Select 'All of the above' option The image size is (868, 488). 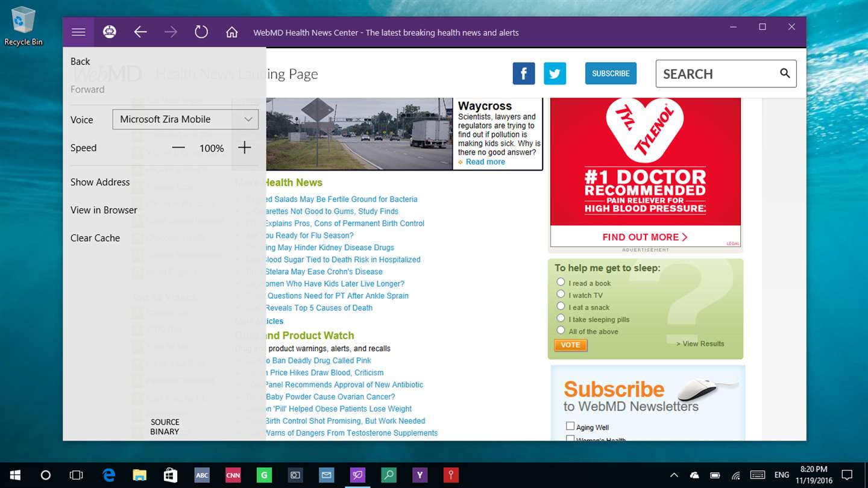(561, 330)
